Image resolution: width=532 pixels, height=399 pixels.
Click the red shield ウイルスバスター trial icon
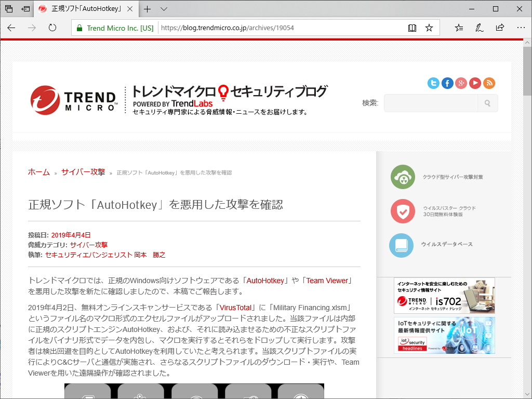coord(402,211)
